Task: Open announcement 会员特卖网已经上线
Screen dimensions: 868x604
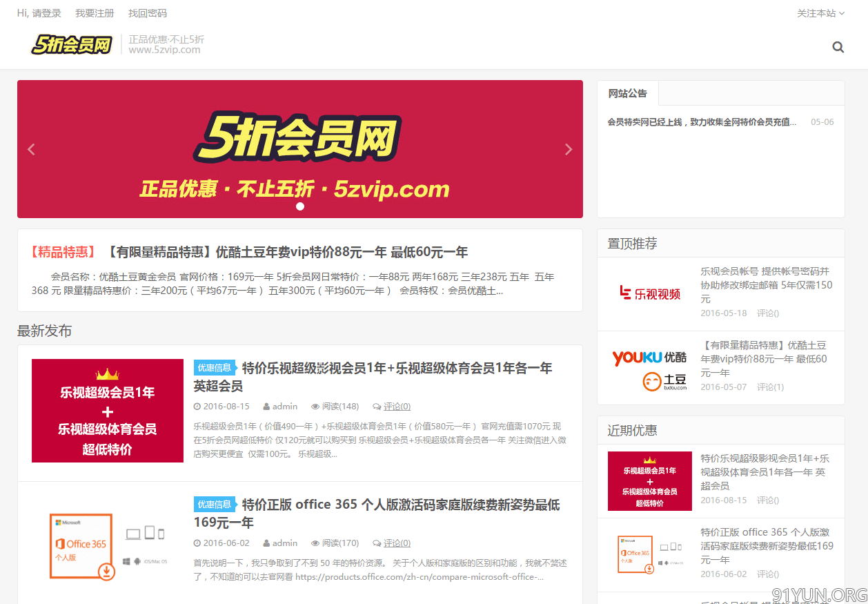Action: pyautogui.click(x=702, y=122)
